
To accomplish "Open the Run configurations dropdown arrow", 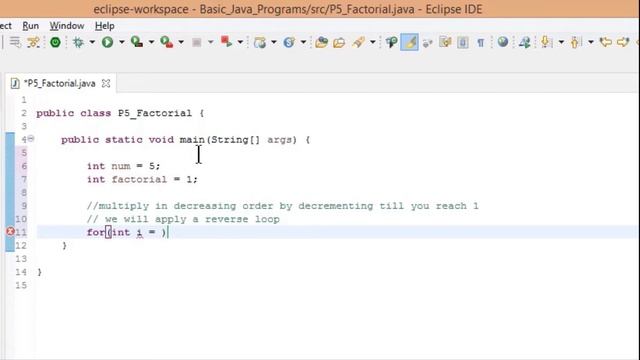I will pos(122,42).
